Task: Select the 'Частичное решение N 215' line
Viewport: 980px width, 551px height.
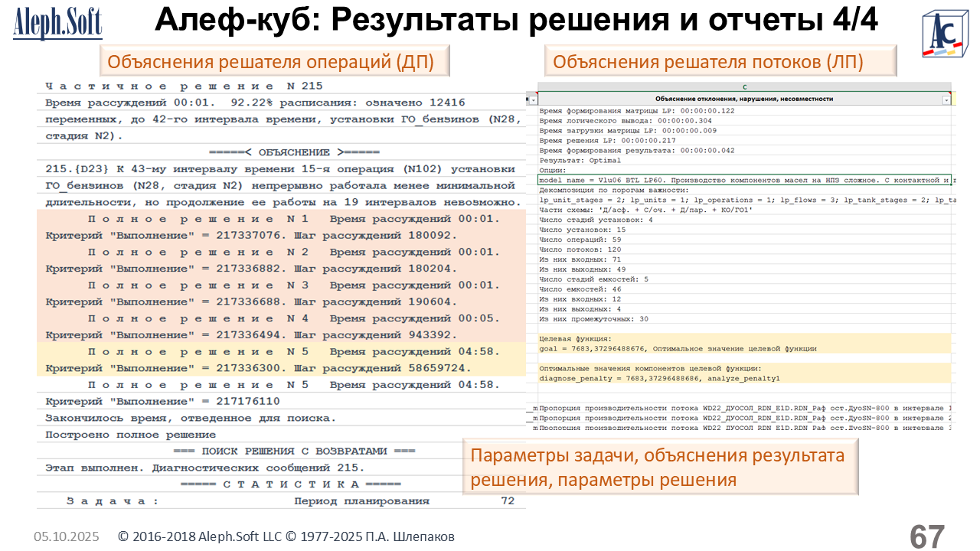Action: coord(184,86)
